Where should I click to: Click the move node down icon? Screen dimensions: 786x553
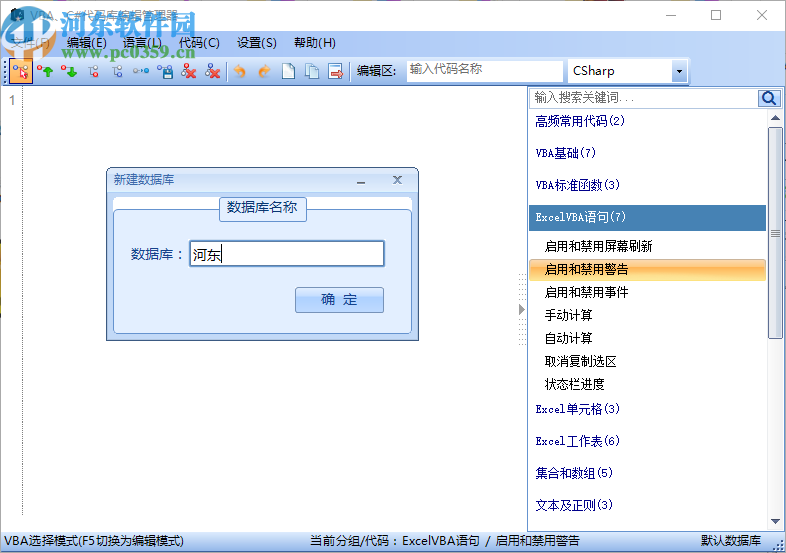pos(69,72)
